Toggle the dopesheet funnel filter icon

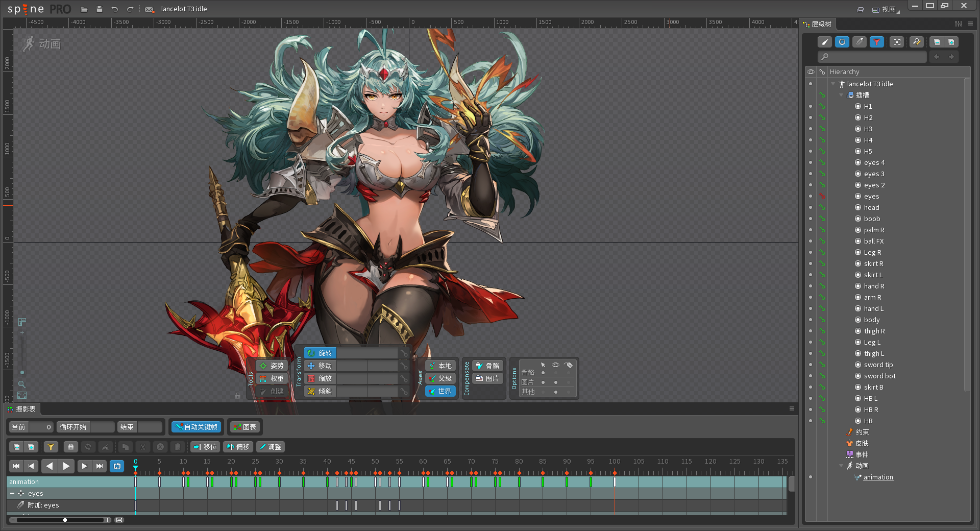pos(51,447)
